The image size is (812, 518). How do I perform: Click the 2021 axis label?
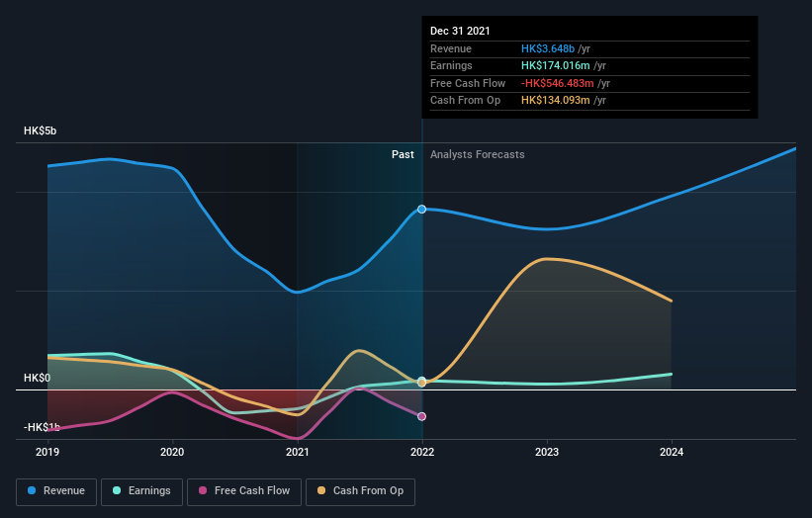click(298, 452)
